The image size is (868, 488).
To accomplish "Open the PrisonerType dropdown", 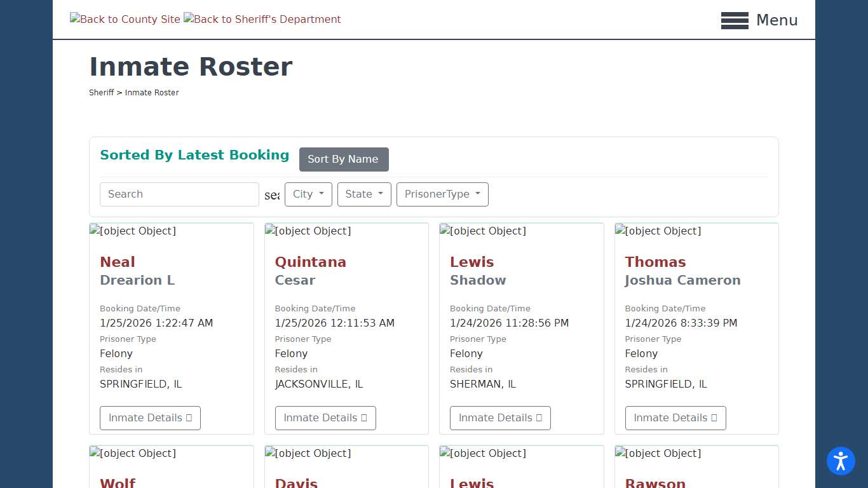I will point(442,194).
